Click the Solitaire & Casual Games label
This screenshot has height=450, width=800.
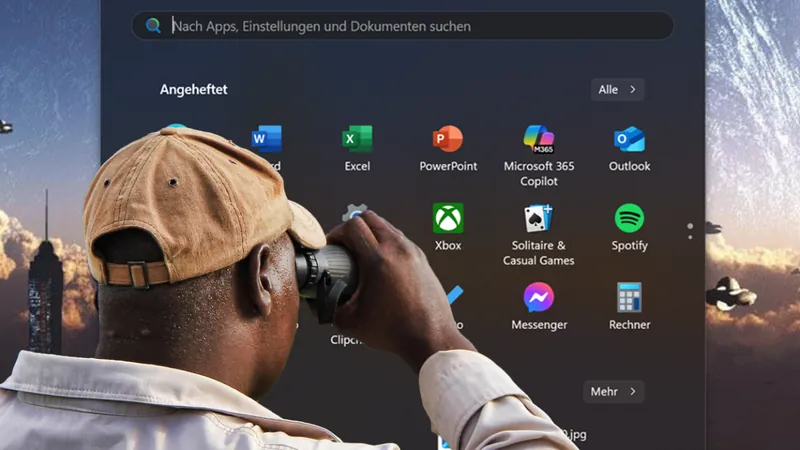point(539,253)
